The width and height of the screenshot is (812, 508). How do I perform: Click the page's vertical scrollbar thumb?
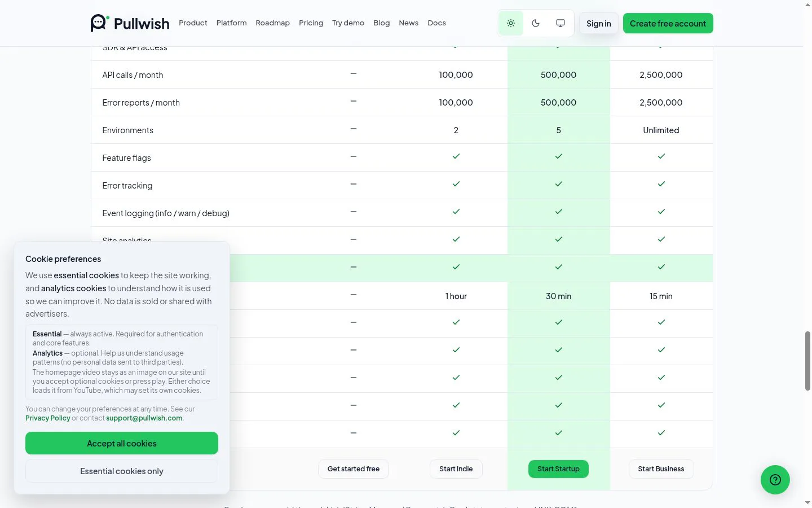[807, 361]
